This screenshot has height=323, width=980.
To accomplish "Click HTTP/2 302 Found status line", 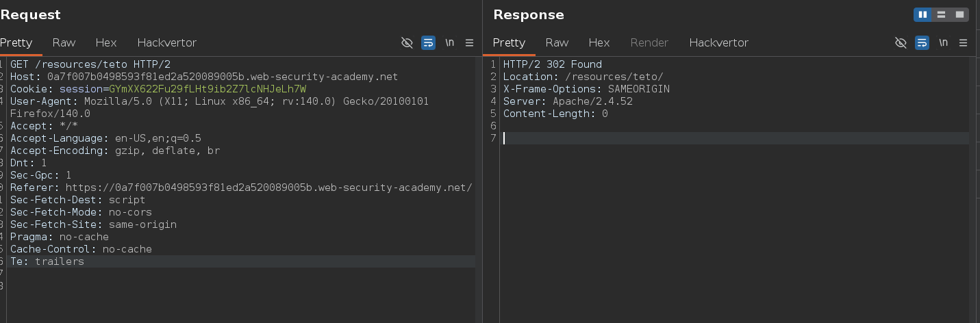I will click(x=553, y=64).
